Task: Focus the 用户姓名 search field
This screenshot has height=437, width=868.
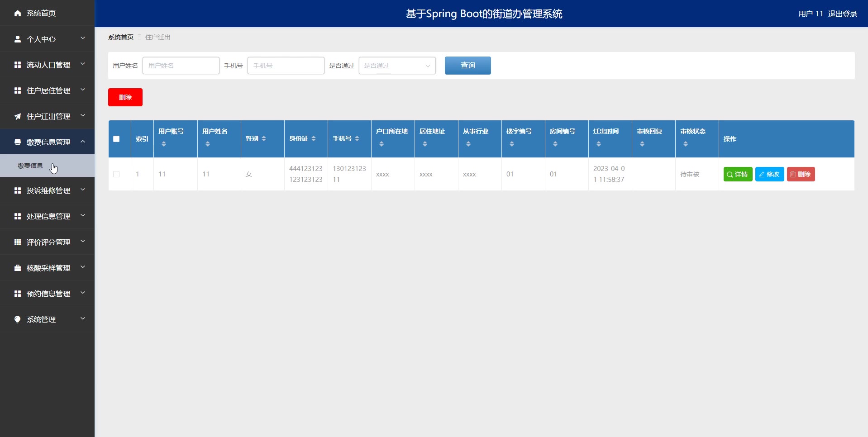Action: coord(181,66)
